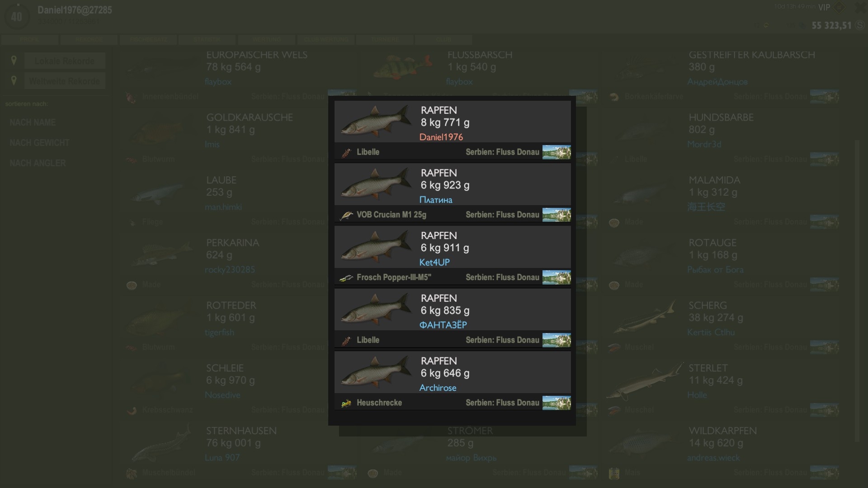868x488 pixels.
Task: Open Archirose player profile link
Action: 438,388
